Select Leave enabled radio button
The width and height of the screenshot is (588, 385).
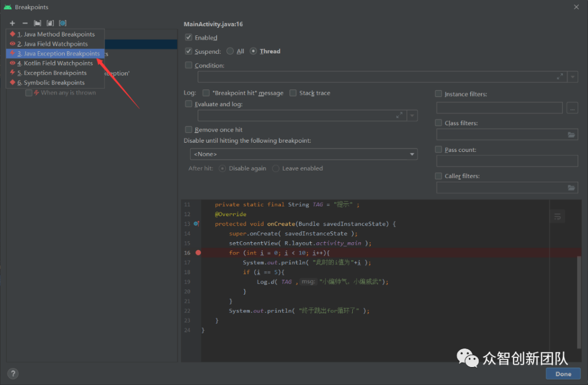click(275, 168)
